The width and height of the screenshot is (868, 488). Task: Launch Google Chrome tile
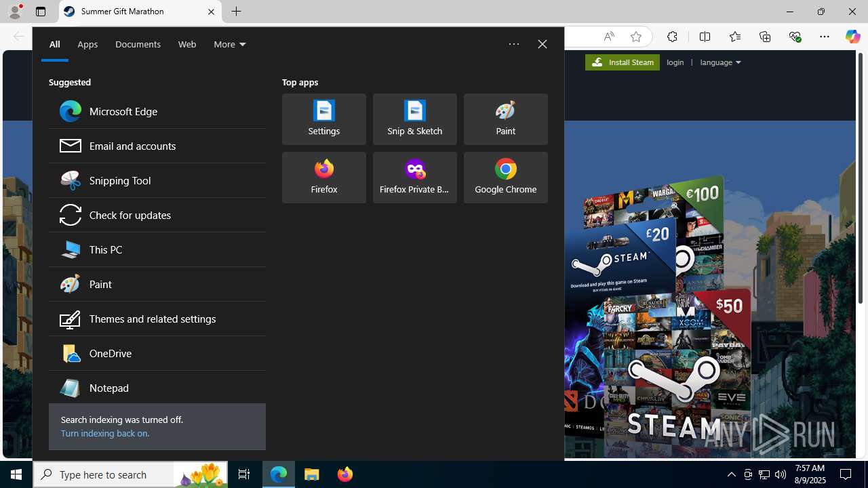506,178
